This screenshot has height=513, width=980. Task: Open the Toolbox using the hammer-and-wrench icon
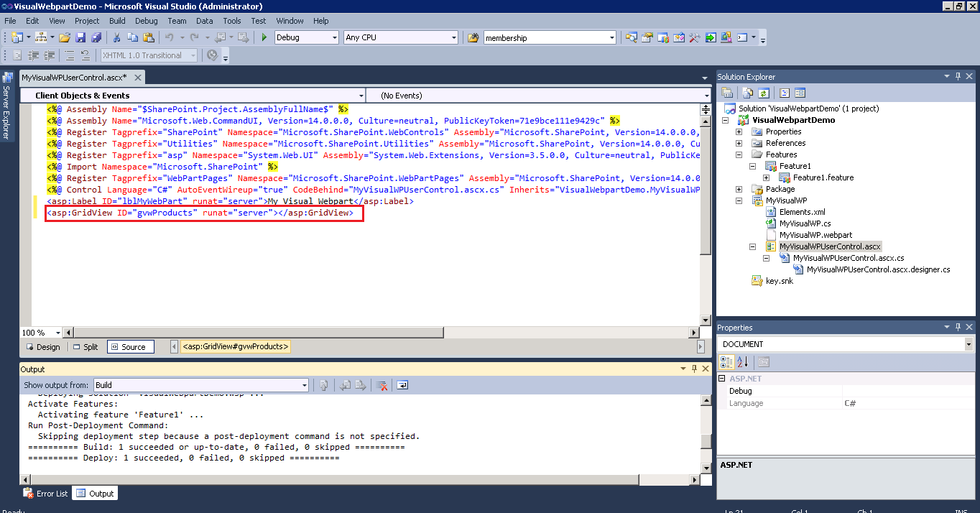pos(694,37)
